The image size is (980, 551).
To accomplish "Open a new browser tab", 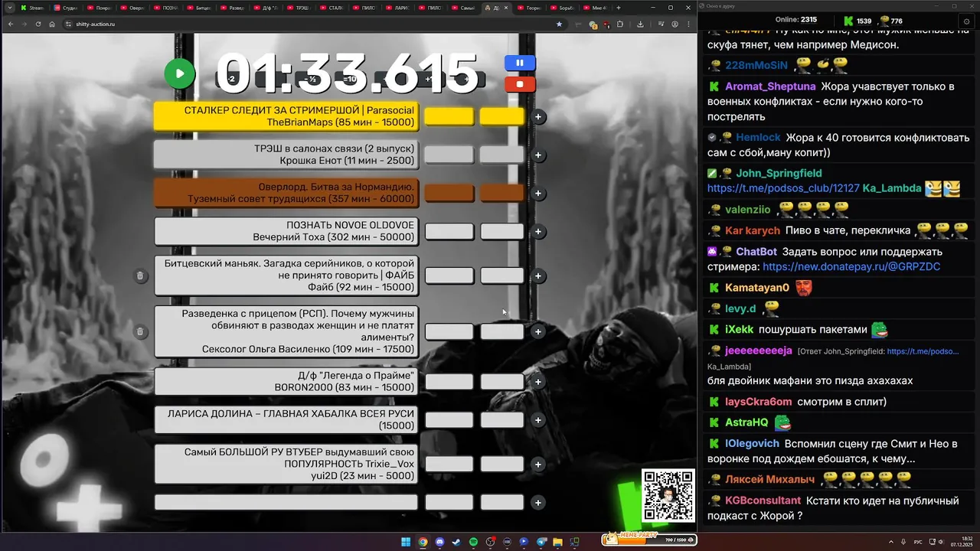I will pyautogui.click(x=619, y=8).
